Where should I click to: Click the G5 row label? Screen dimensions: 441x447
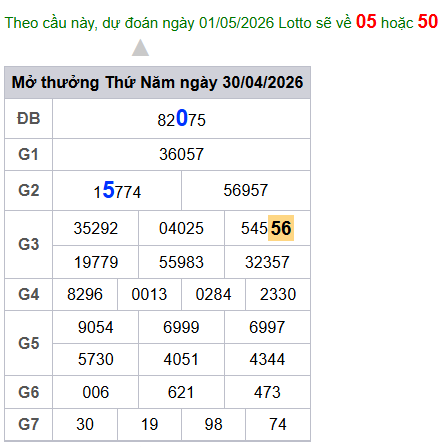(x=29, y=343)
